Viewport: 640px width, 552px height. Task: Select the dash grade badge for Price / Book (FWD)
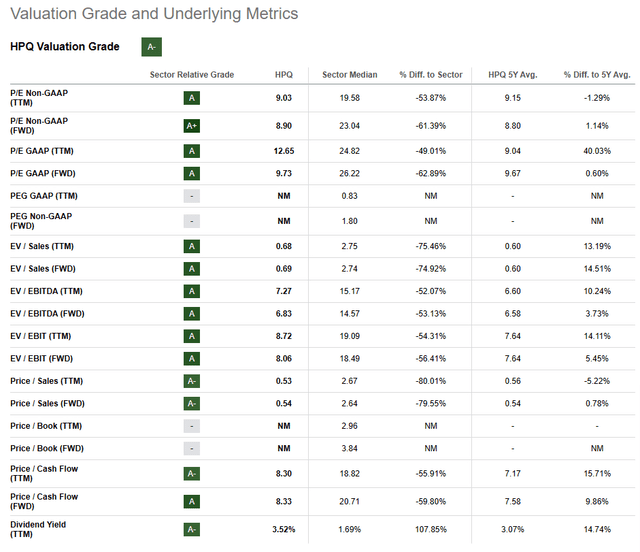pos(191,448)
